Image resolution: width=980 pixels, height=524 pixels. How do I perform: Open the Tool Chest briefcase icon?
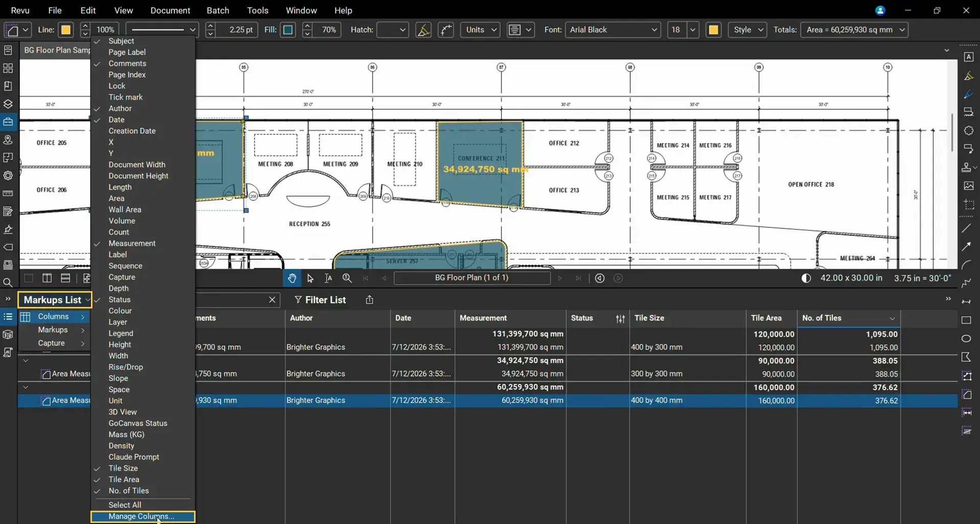8,122
